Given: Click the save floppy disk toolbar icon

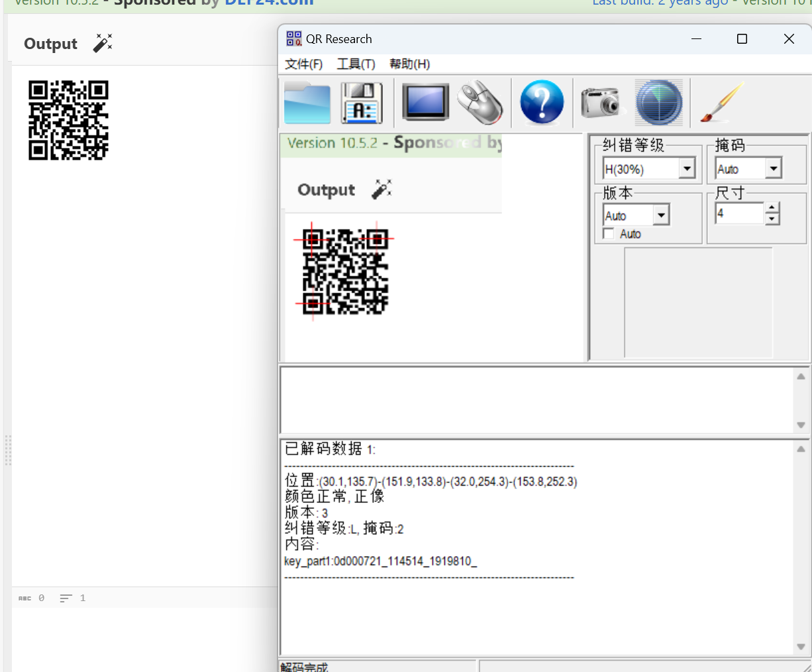Looking at the screenshot, I should (x=362, y=103).
